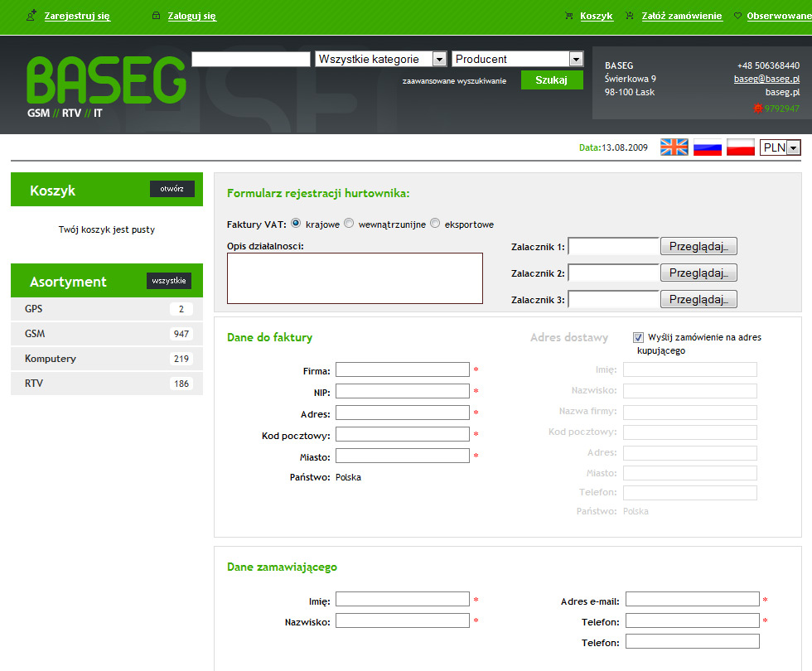
Task: Click the register user icon beside Zarejestruj się
Action: (31, 16)
